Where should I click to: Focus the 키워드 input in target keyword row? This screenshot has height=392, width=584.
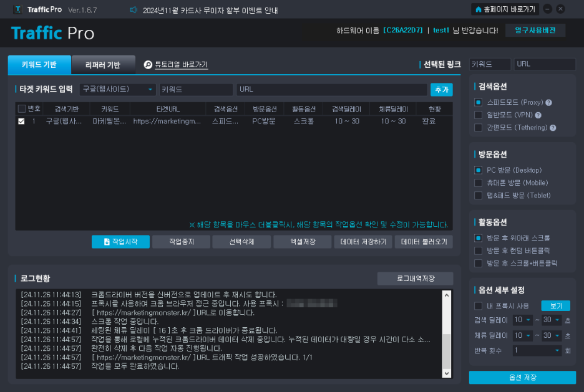[197, 90]
